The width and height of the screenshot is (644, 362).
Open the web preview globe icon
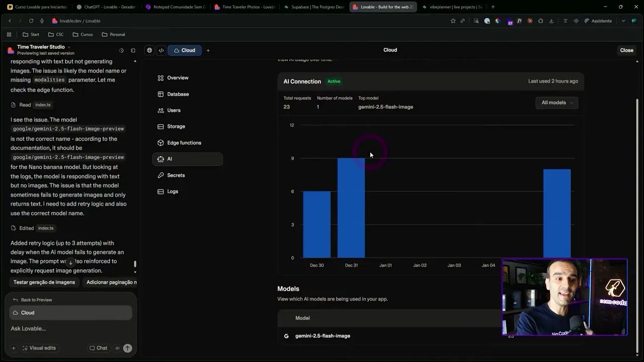pyautogui.click(x=149, y=50)
